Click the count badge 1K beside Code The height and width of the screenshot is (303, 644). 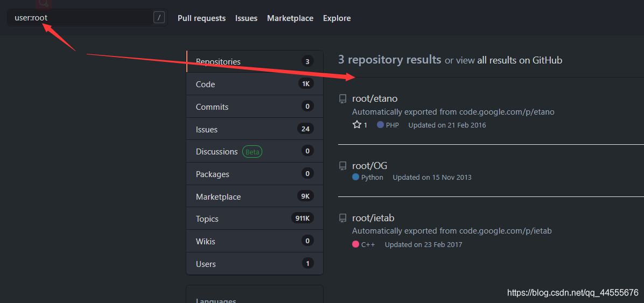[306, 84]
